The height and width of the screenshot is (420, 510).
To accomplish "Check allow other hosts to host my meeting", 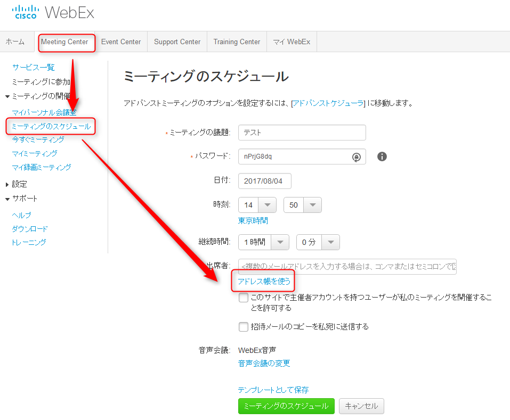I will coord(244,298).
